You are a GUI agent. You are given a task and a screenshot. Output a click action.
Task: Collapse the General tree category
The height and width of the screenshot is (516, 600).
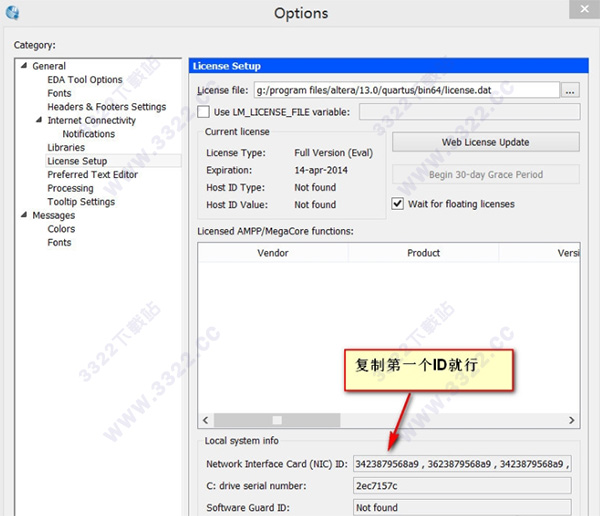tap(24, 66)
